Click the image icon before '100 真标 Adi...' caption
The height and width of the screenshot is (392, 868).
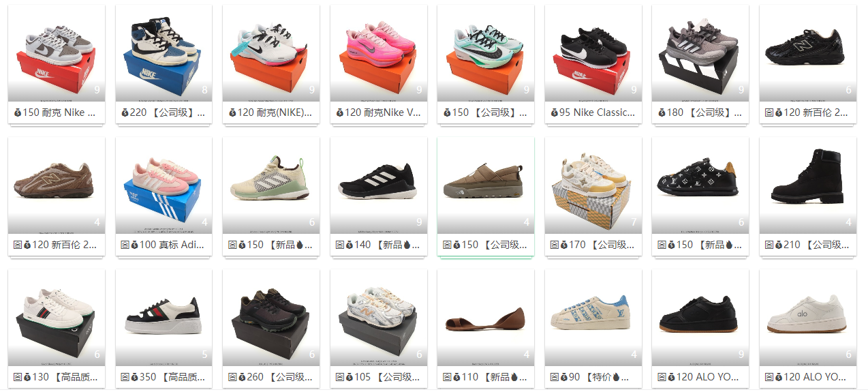(125, 245)
